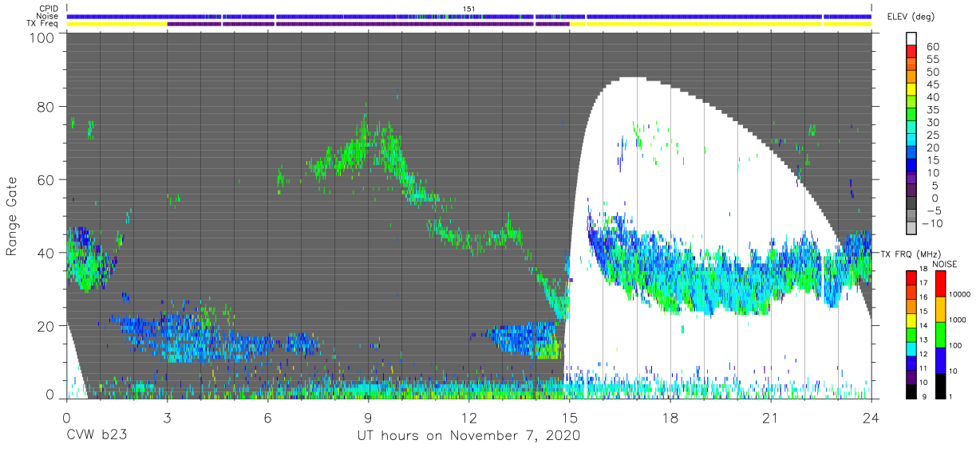This screenshot has width=980, height=452.
Task: Click the 'ELEV (deg)' legend title
Action: (x=911, y=17)
